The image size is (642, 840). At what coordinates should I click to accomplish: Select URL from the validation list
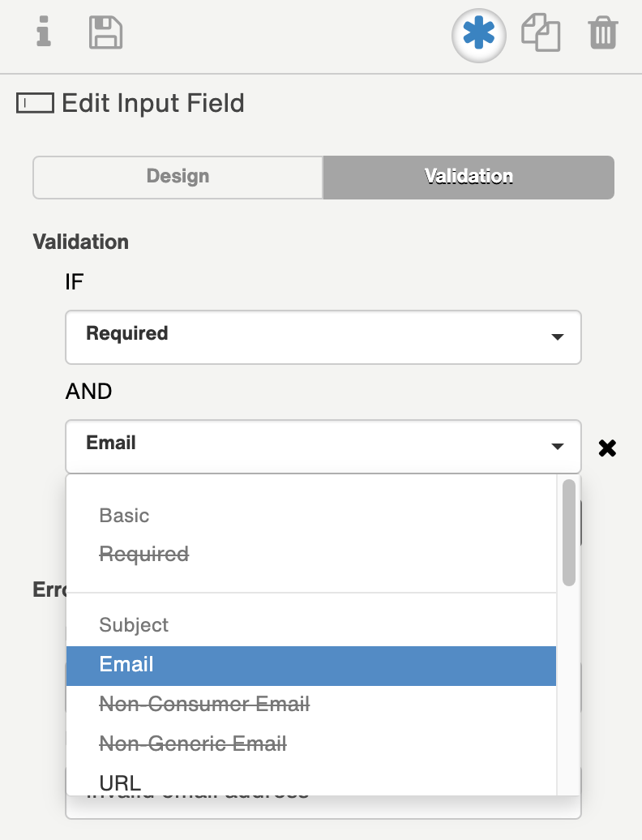(118, 781)
